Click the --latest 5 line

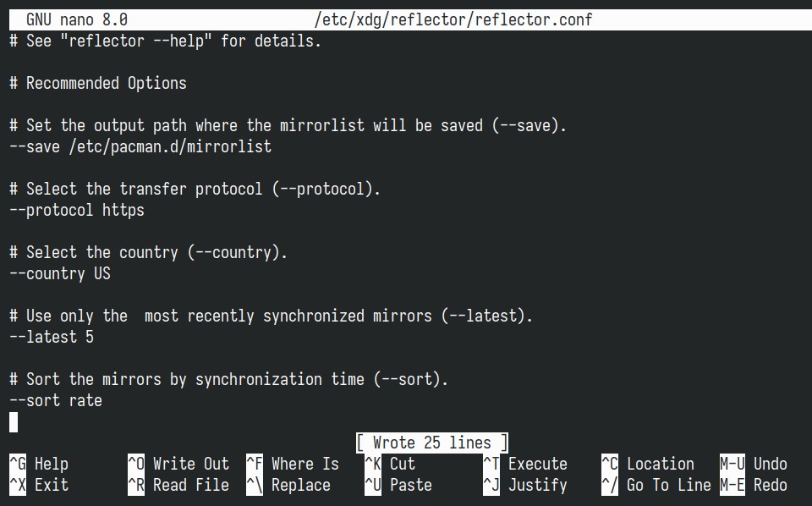(52, 337)
